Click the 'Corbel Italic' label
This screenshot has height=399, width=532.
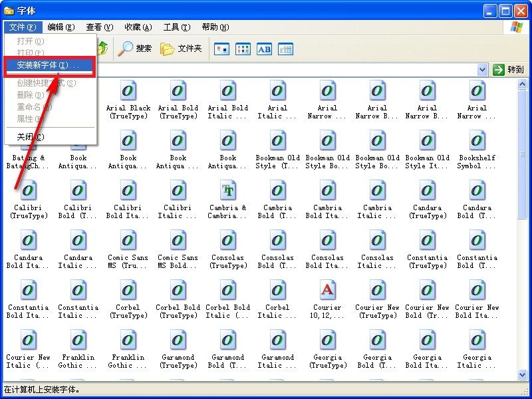(x=277, y=311)
